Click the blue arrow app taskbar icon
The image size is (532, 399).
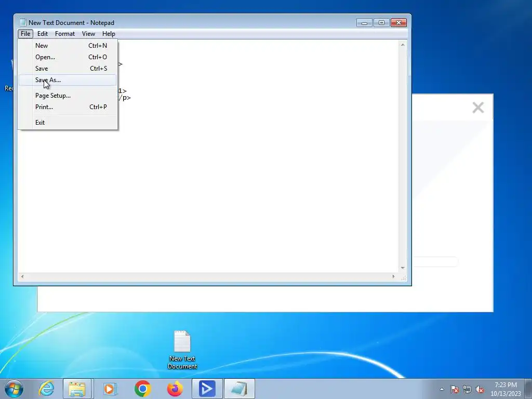pyautogui.click(x=207, y=389)
